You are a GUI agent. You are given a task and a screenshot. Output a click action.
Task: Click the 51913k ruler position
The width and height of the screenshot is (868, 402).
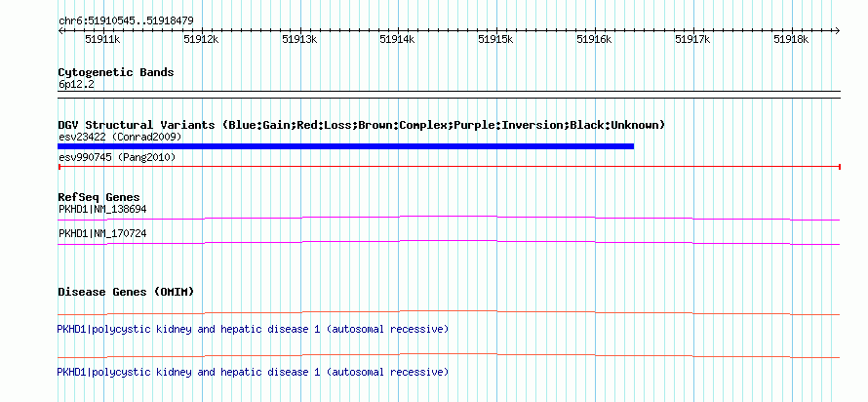(x=300, y=39)
